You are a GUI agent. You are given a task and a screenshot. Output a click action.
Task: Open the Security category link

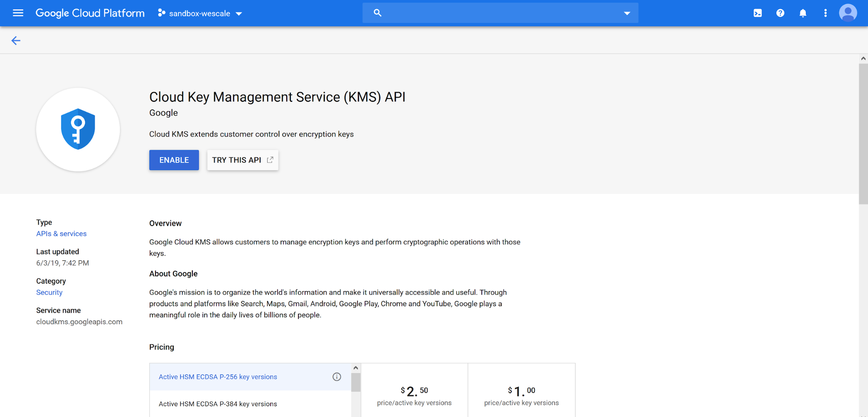49,292
